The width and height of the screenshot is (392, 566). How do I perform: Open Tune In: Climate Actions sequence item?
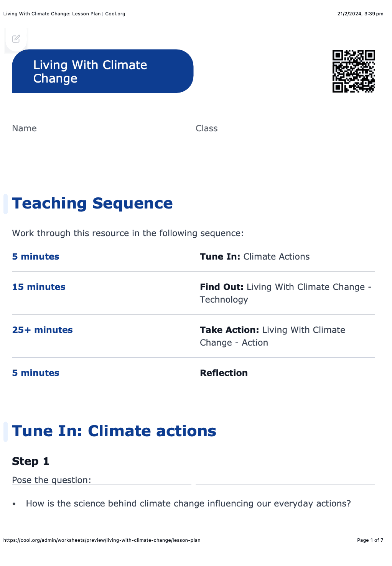[255, 257]
